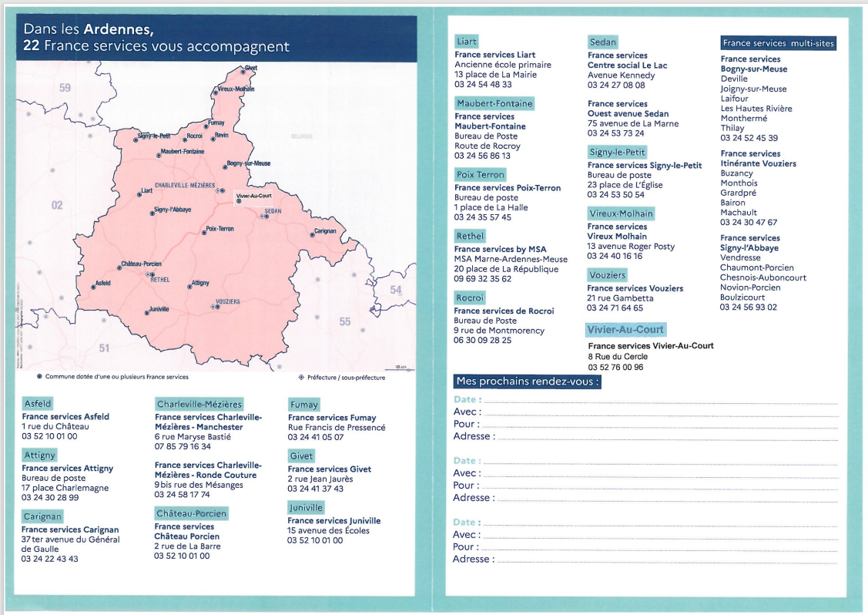
Task: Click the Signy-le-Petit section heading tag
Action: [x=617, y=153]
